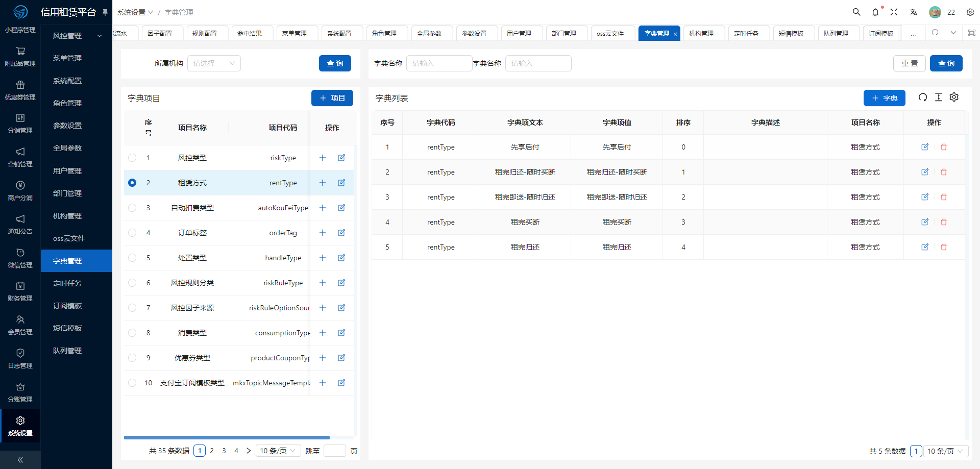Edit the 租赁方式 project row
Image resolution: width=980 pixels, height=469 pixels.
click(341, 183)
